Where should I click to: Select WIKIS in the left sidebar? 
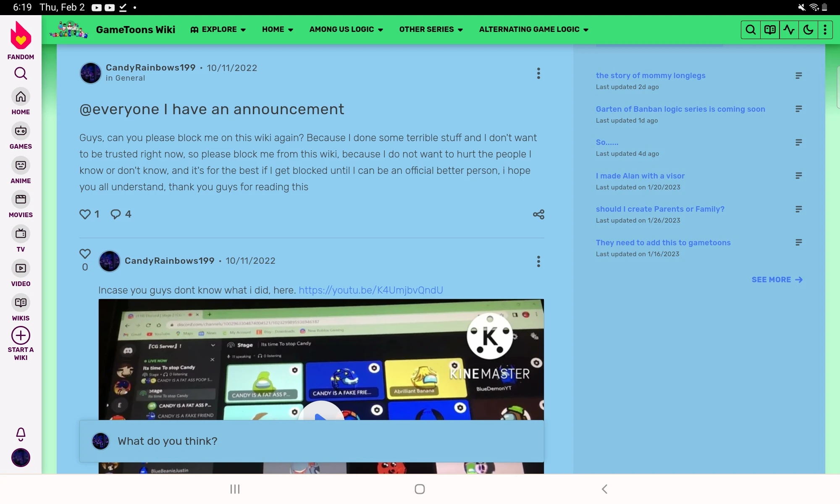[x=20, y=303]
